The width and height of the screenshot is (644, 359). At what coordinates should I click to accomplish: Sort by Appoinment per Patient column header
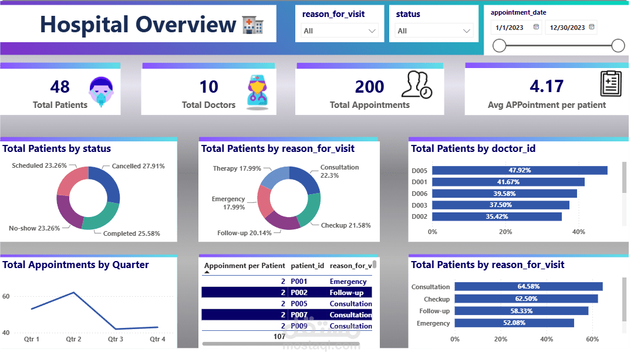pos(244,266)
